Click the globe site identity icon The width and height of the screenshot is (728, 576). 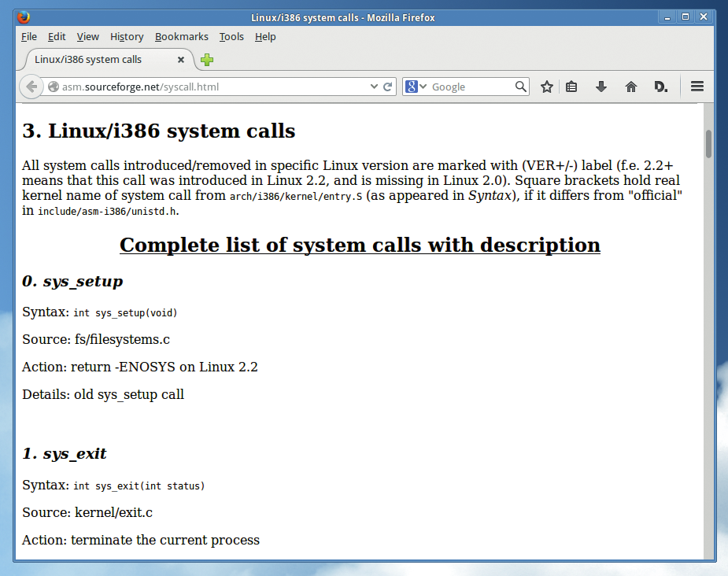54,87
